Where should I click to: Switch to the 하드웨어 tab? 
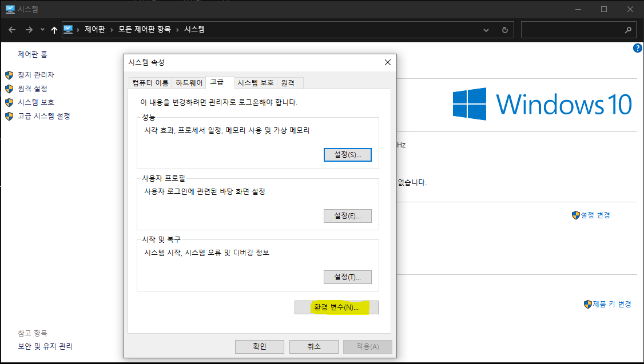(x=189, y=83)
